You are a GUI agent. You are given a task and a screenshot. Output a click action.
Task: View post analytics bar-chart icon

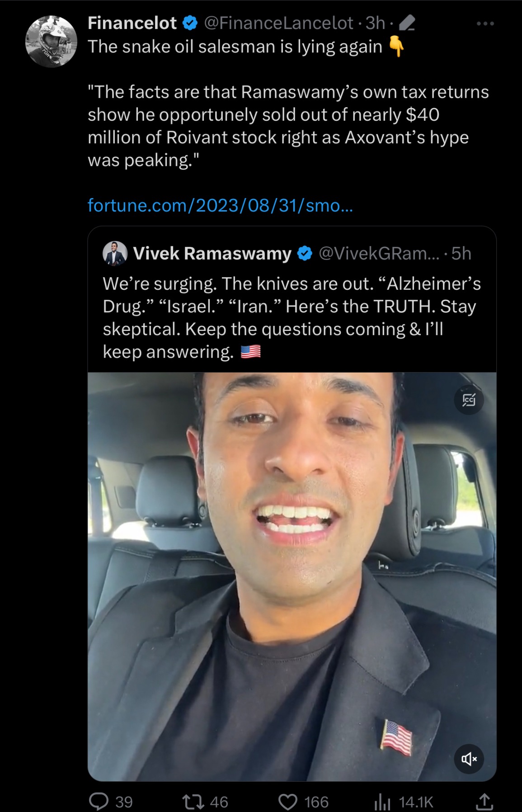[382, 802]
